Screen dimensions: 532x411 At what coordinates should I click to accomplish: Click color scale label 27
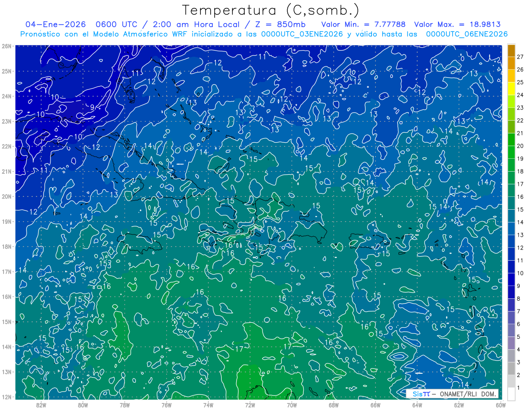[520, 57]
